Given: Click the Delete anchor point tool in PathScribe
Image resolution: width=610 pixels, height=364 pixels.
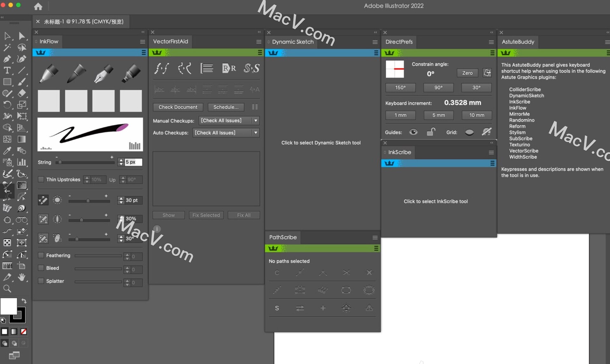Looking at the screenshot, I should tap(368, 273).
